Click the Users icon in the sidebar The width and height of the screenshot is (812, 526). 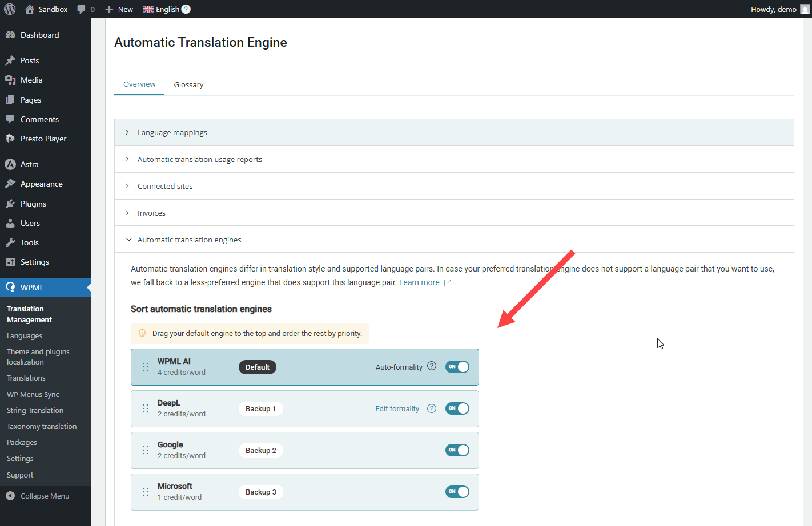pos(10,223)
